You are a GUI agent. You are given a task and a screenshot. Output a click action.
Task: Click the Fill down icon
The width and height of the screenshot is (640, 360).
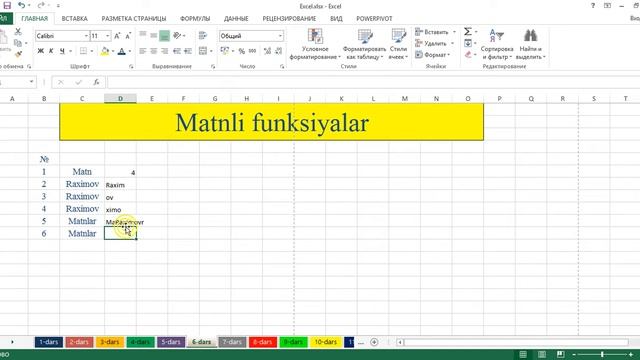coord(468,43)
